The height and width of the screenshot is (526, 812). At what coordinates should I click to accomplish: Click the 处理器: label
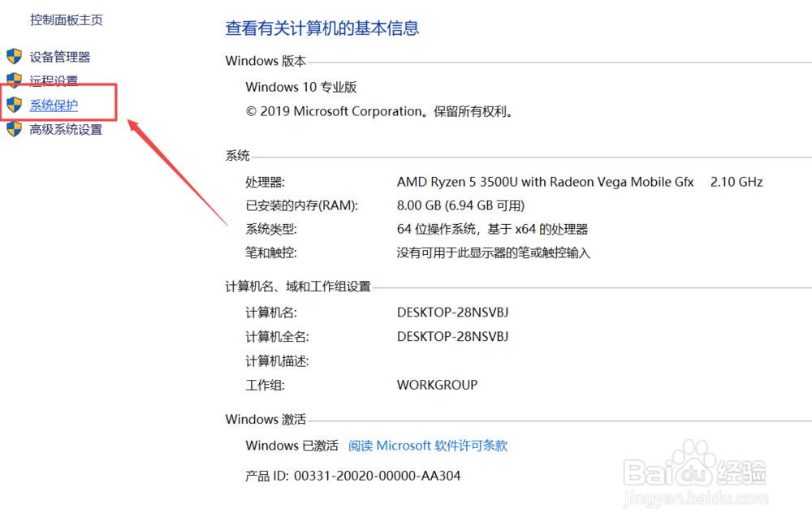(266, 183)
